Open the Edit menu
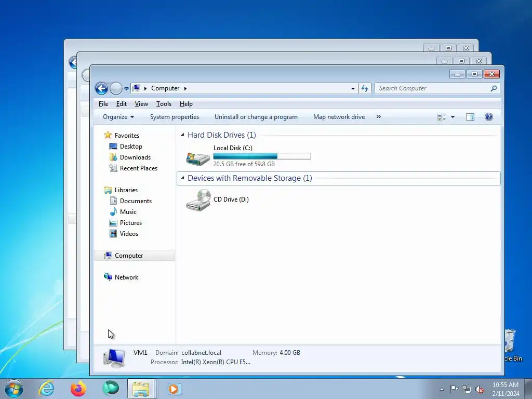The height and width of the screenshot is (399, 532). [121, 104]
